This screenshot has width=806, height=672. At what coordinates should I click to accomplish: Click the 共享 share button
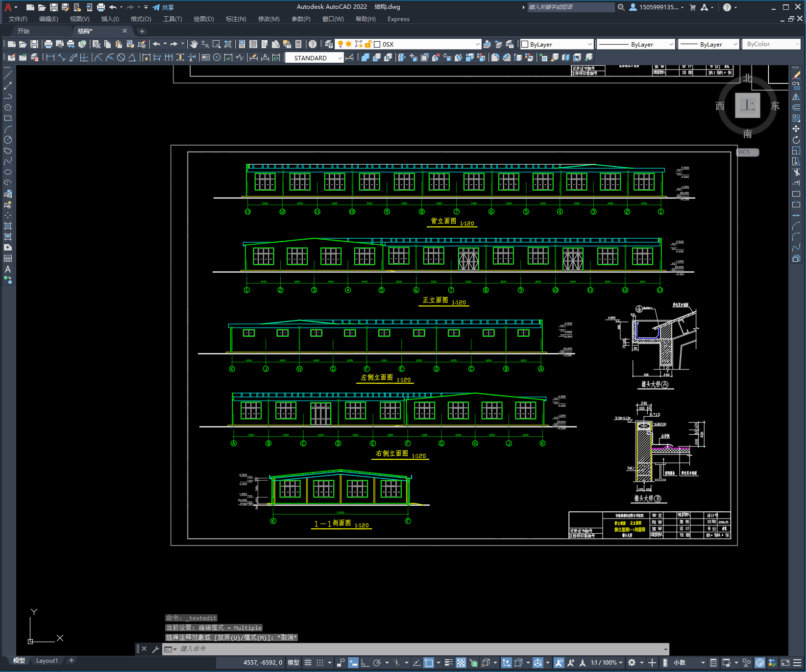coord(163,7)
